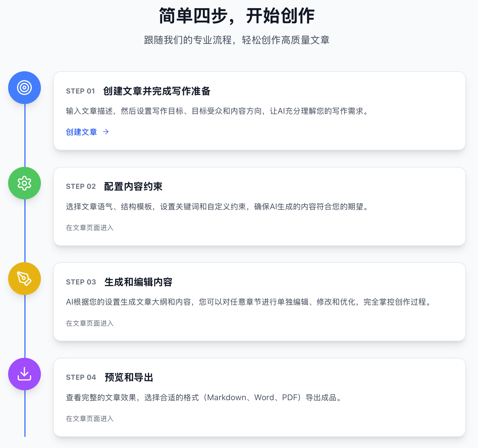
Task: Click the export formats description mentioning Markdown
Action: [x=204, y=397]
